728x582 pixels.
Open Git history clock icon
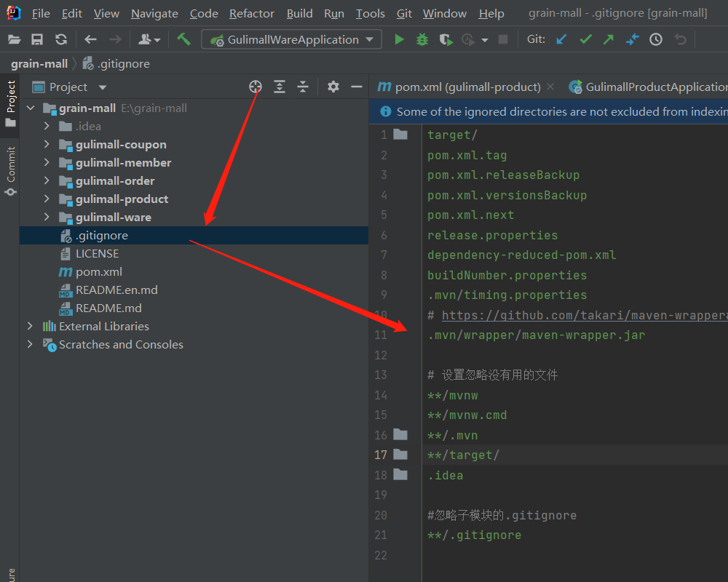tap(656, 39)
